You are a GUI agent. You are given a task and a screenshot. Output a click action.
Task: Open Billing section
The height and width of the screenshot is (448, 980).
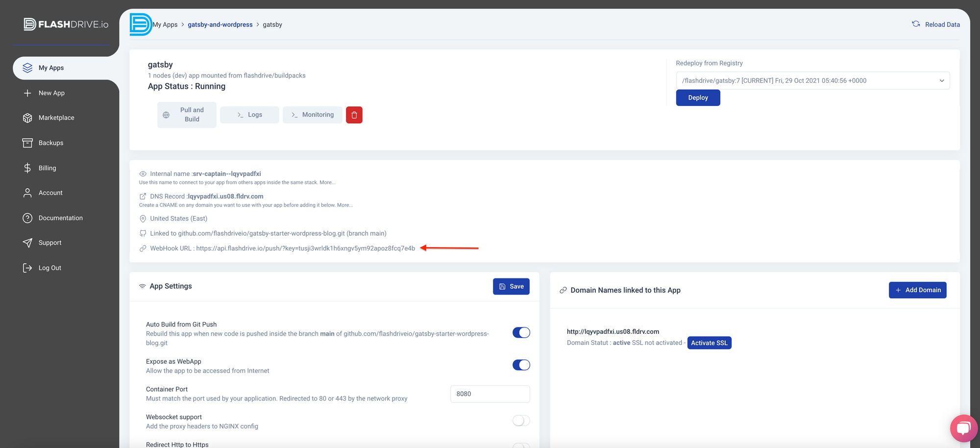click(x=48, y=168)
